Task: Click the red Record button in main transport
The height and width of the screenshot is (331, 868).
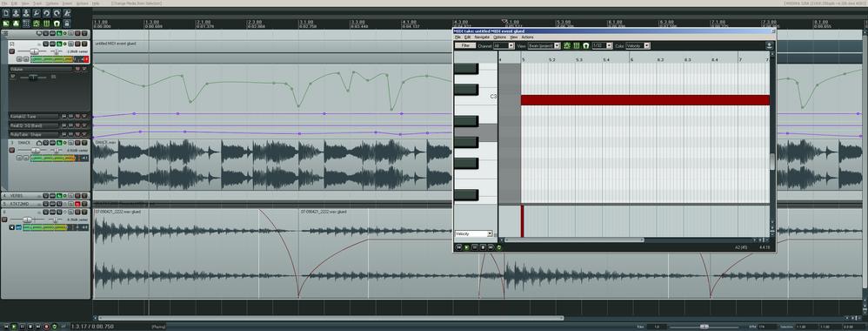Action: coord(46,327)
